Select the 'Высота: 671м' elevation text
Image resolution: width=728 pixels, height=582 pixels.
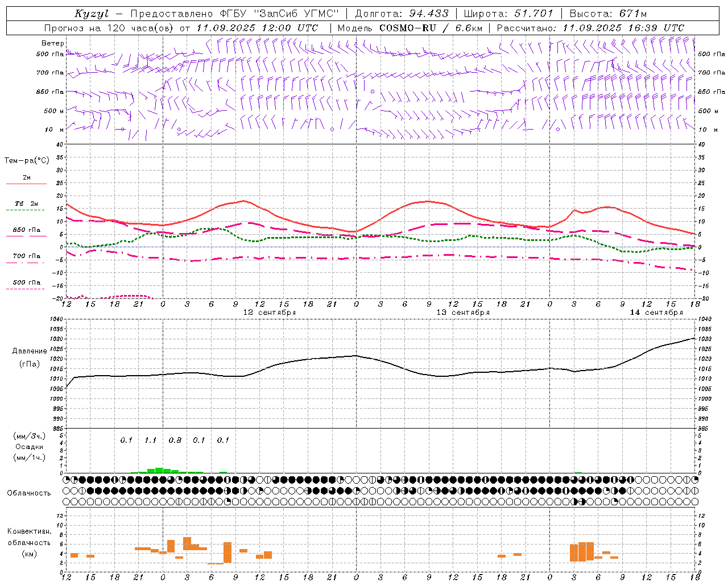(x=608, y=14)
